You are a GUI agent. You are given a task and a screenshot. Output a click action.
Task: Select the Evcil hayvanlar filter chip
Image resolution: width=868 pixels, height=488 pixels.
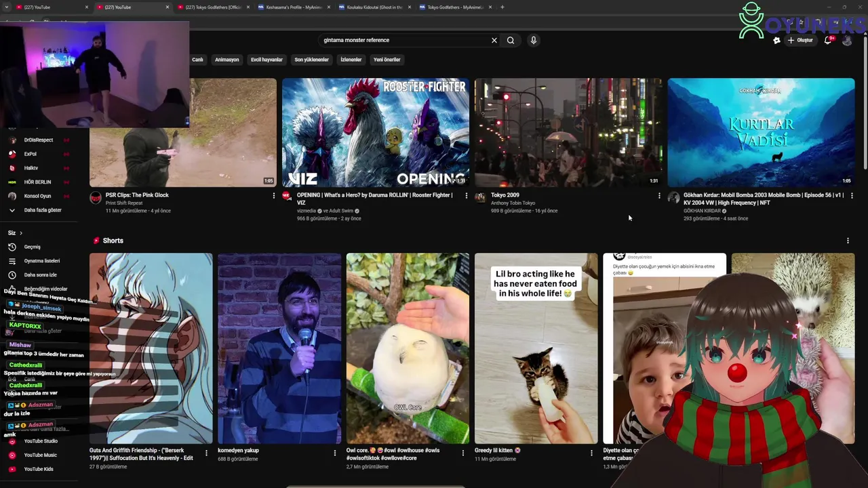[x=267, y=60]
